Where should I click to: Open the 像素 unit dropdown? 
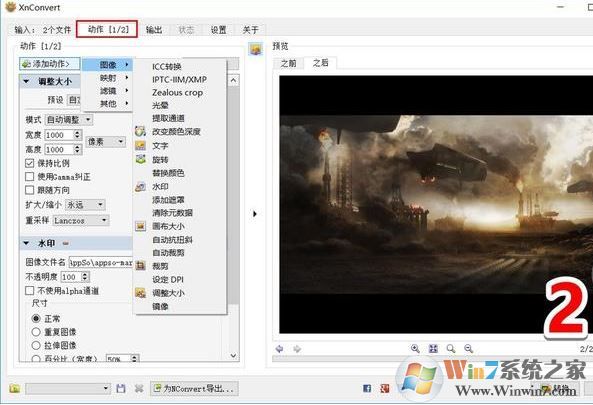(x=106, y=142)
